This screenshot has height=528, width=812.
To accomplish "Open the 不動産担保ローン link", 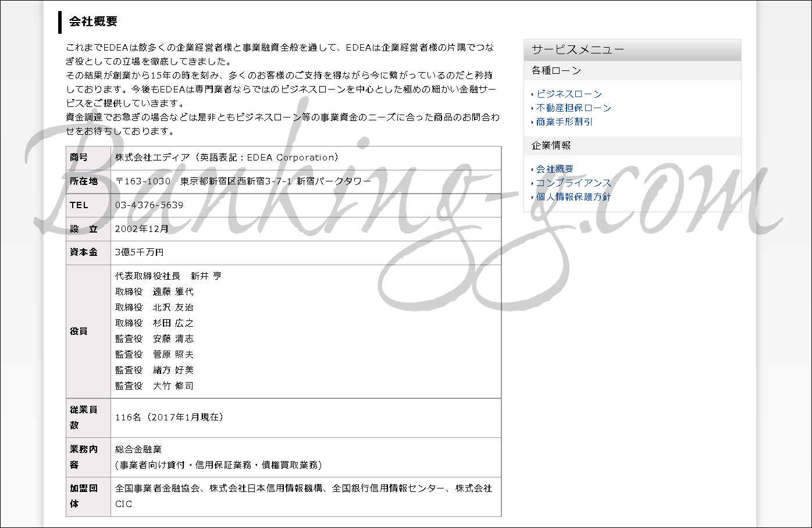I will coord(574,108).
